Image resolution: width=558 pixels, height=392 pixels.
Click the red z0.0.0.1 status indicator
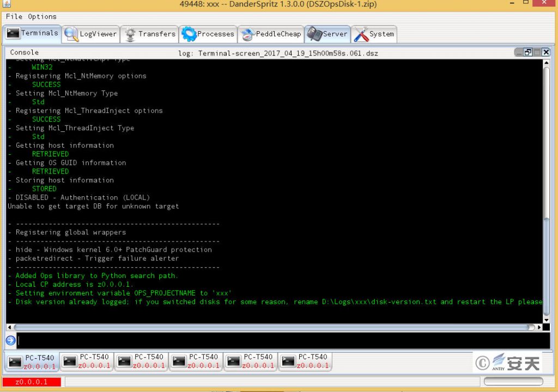32,382
